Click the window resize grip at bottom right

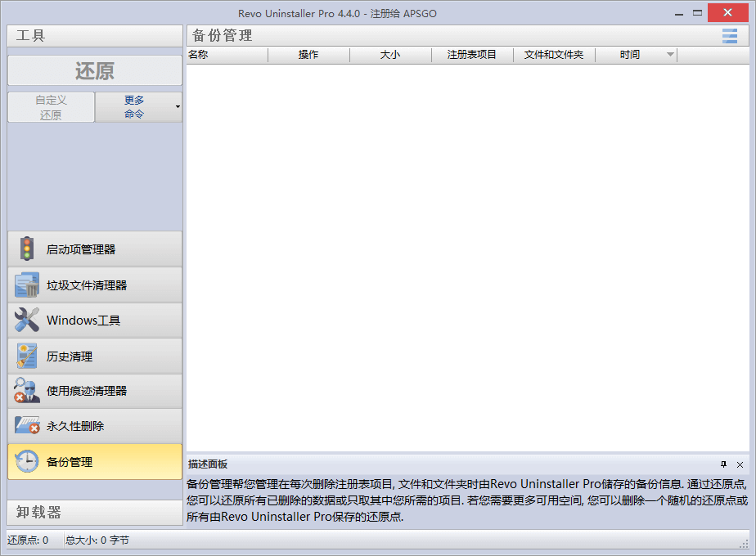[744, 544]
